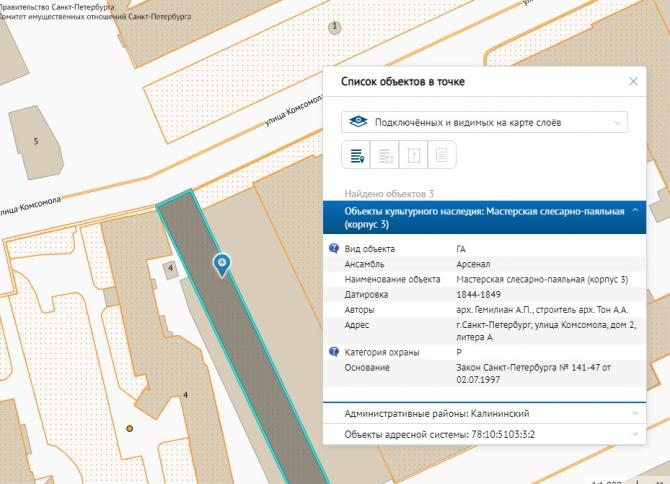670x484 pixels.
Task: Click the document report icon in toolbar
Action: (x=443, y=155)
